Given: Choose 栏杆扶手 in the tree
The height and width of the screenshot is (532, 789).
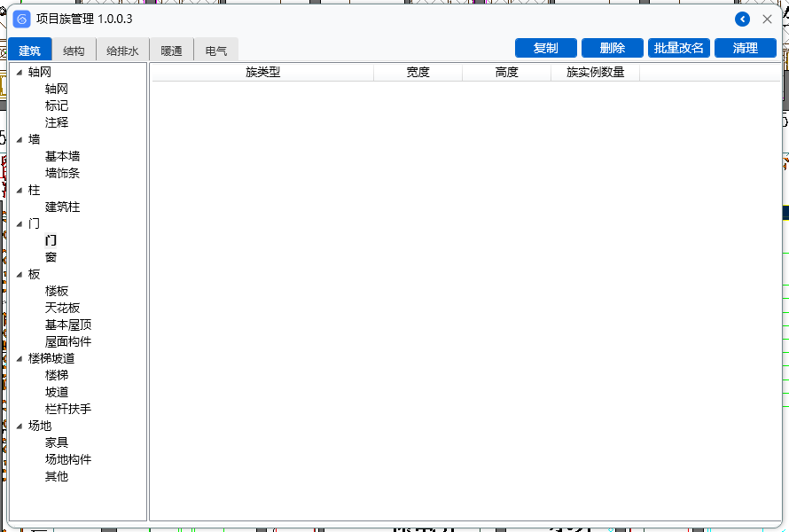Looking at the screenshot, I should pos(68,409).
